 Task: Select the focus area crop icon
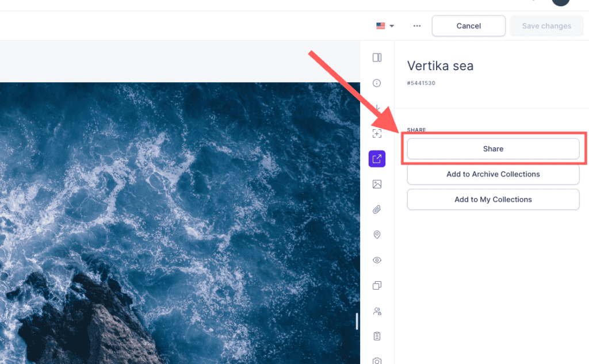click(377, 133)
